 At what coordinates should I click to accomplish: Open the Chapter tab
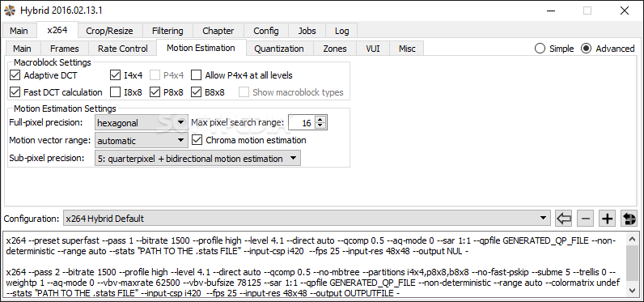[218, 31]
